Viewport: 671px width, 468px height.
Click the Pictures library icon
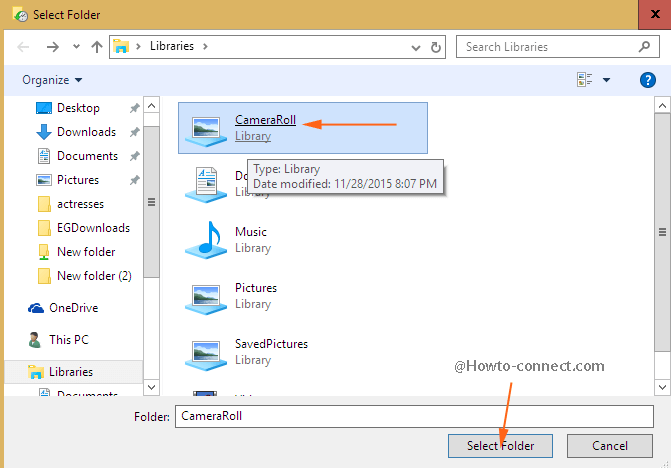click(x=206, y=299)
